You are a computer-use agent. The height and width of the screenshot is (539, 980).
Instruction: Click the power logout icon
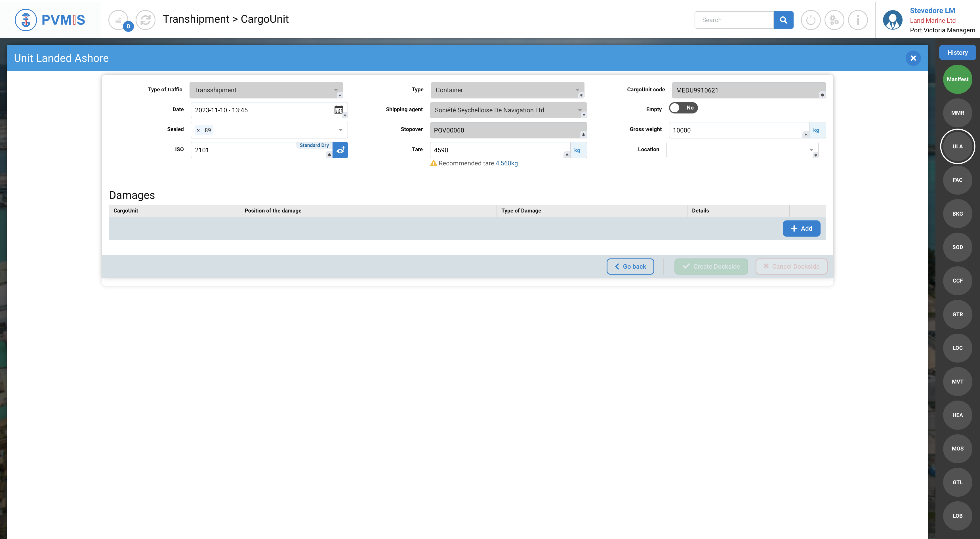[x=810, y=20]
